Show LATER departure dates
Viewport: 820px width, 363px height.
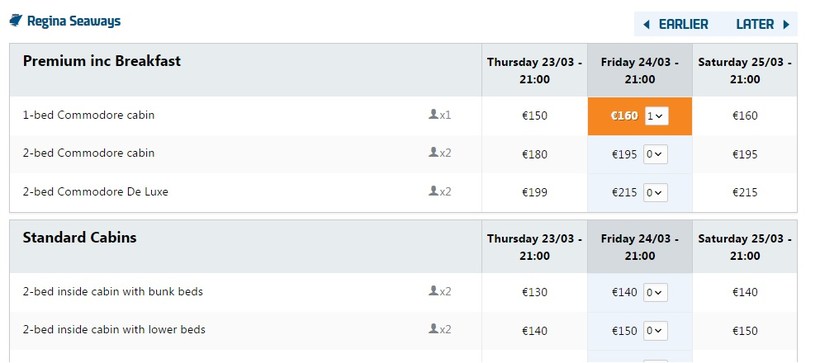[755, 25]
